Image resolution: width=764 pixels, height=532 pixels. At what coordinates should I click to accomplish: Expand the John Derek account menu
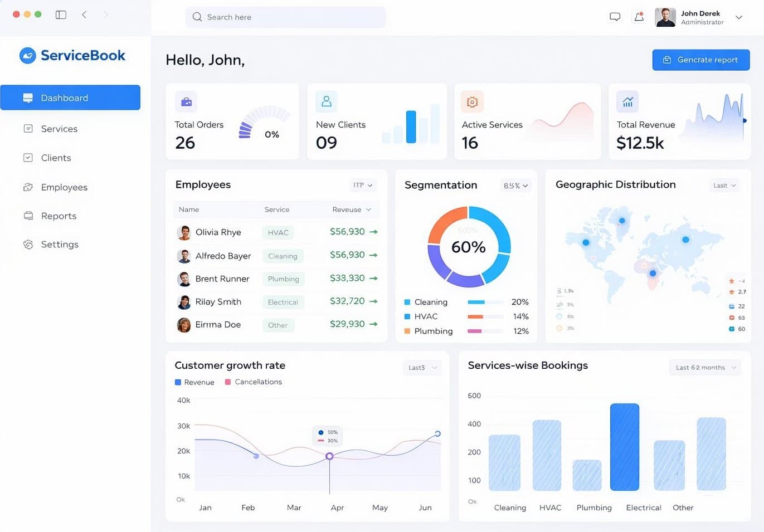(738, 17)
